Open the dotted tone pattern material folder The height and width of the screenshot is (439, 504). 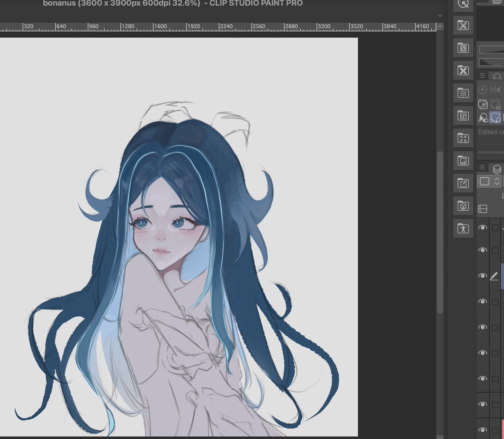click(x=463, y=93)
